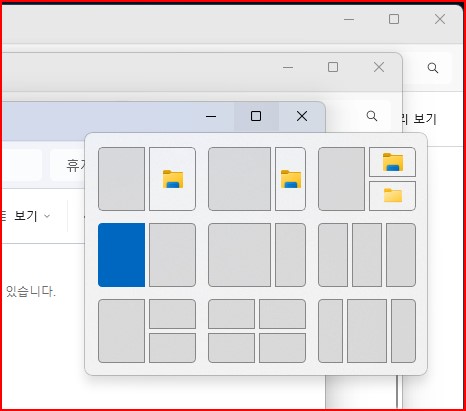Viewport: 466px width, 411px height.
Task: Select bottom-left zone of the four-quadrant grid
Action: point(231,348)
